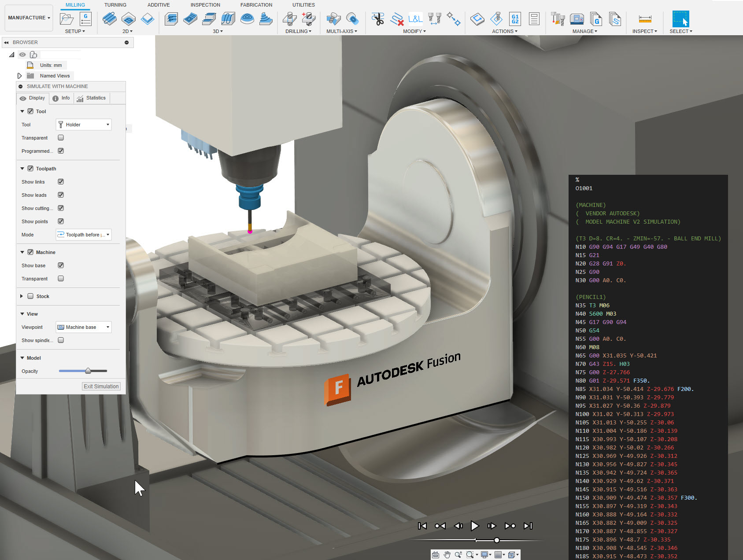The width and height of the screenshot is (743, 560).
Task: Enable the Stock checkbox
Action: (x=30, y=296)
